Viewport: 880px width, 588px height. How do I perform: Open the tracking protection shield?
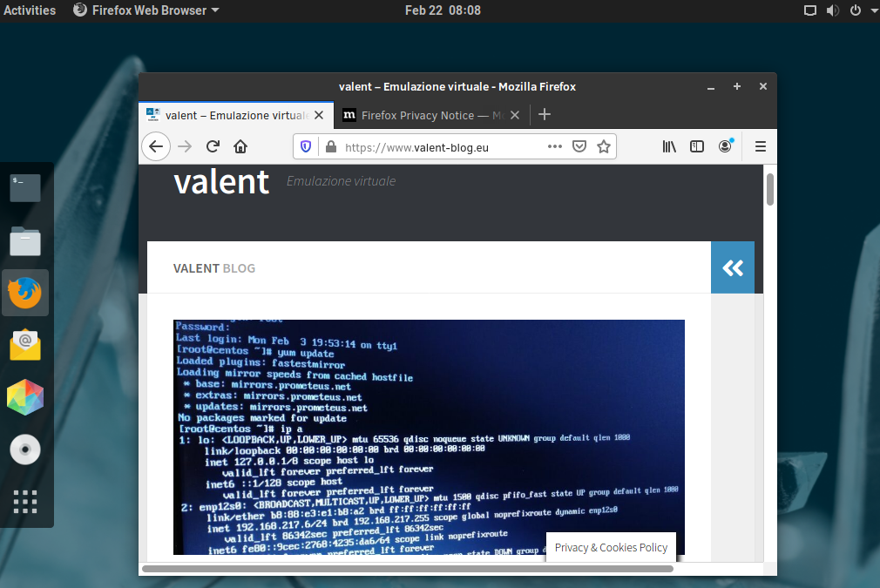pos(307,145)
